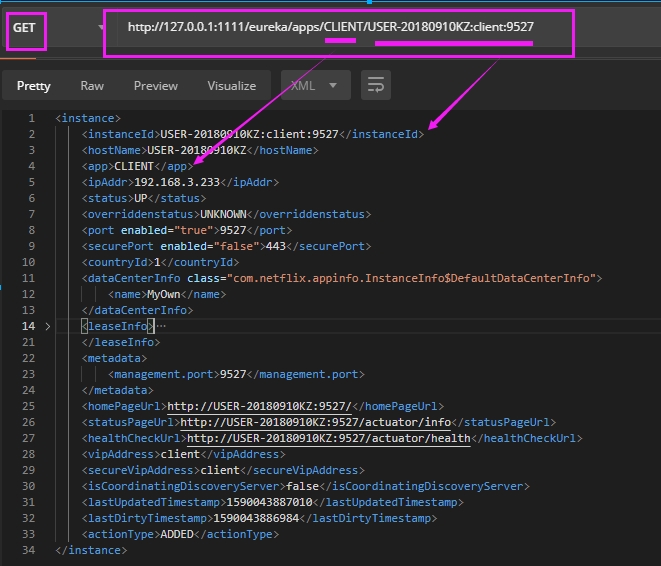Click the port enabled="true" attribute

coord(167,231)
